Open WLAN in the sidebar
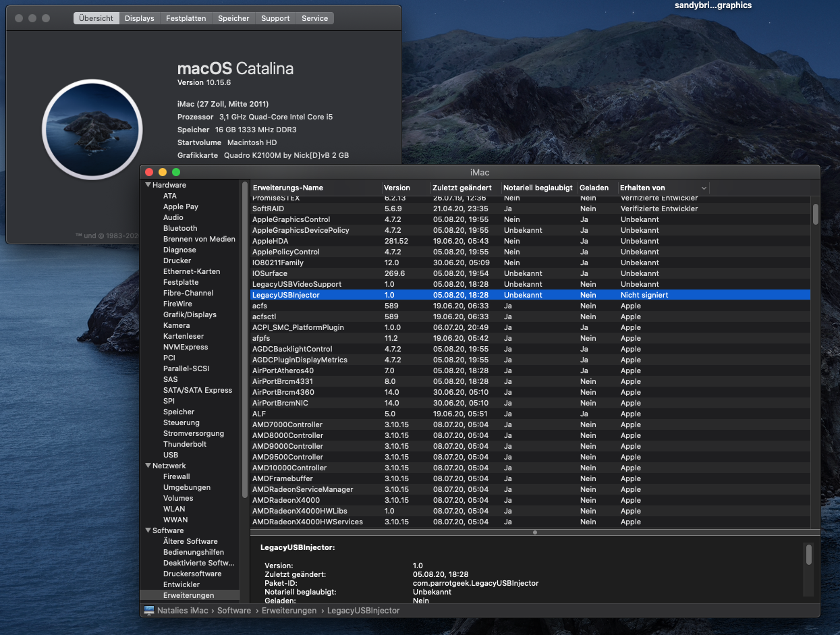Screen dimensions: 840x635 coord(173,509)
